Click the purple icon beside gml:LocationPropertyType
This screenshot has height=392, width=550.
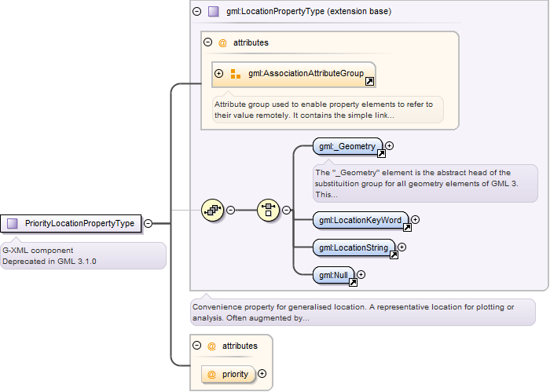tap(213, 12)
